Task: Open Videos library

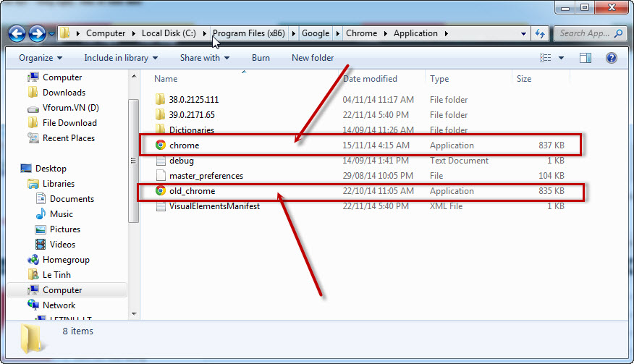Action: 62,245
